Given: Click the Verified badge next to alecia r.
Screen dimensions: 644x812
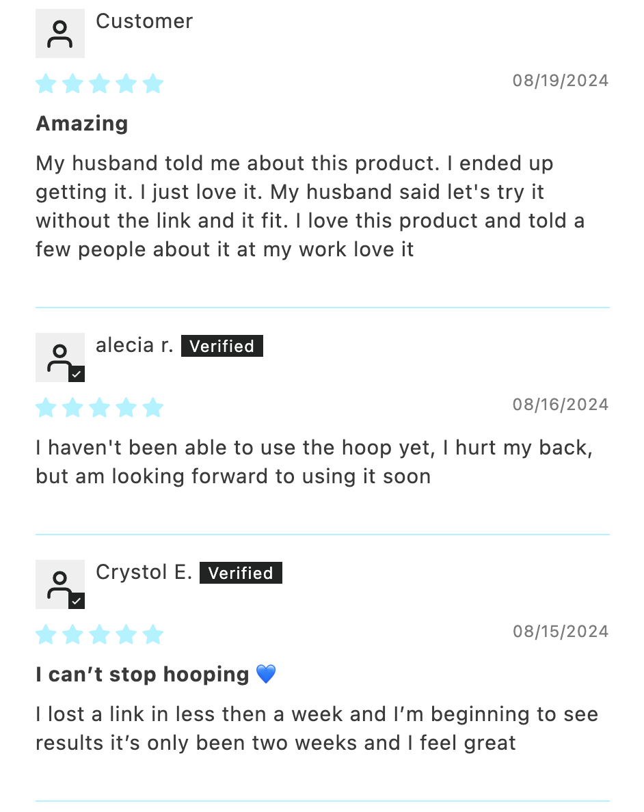Looking at the screenshot, I should click(x=222, y=347).
